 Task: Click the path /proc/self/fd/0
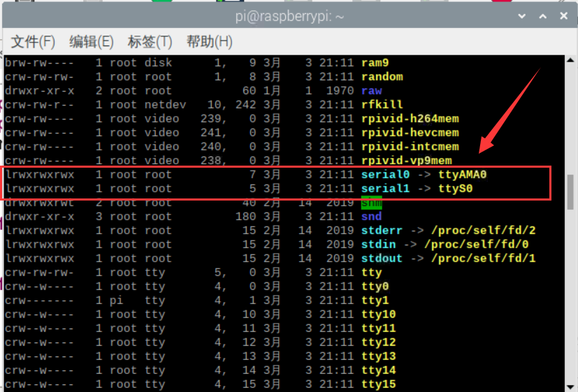coord(476,245)
